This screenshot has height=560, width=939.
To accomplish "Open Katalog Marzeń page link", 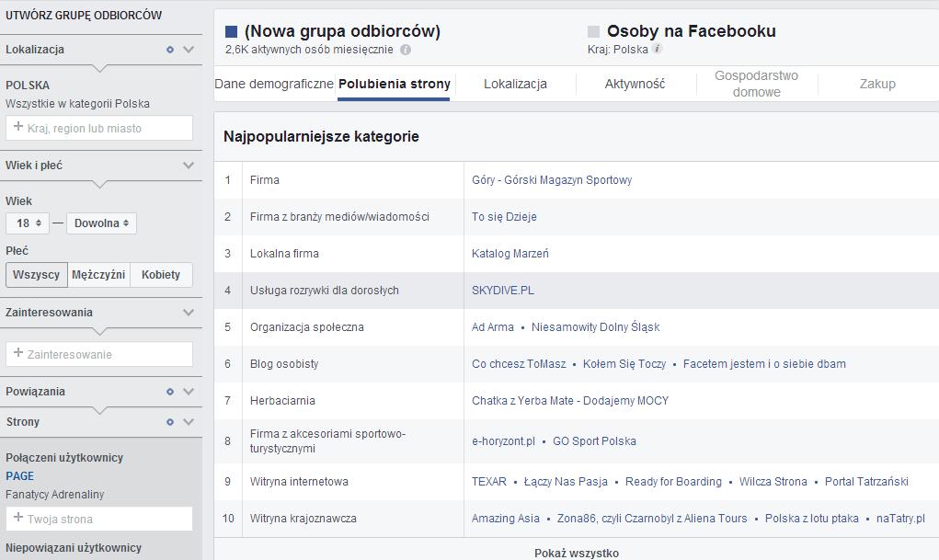I will pos(510,254).
